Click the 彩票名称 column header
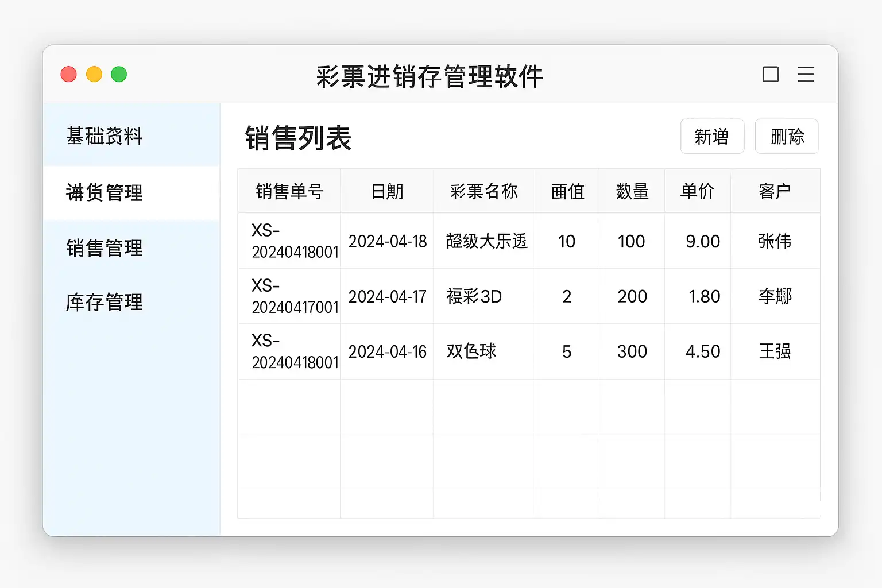This screenshot has height=588, width=882. point(483,191)
